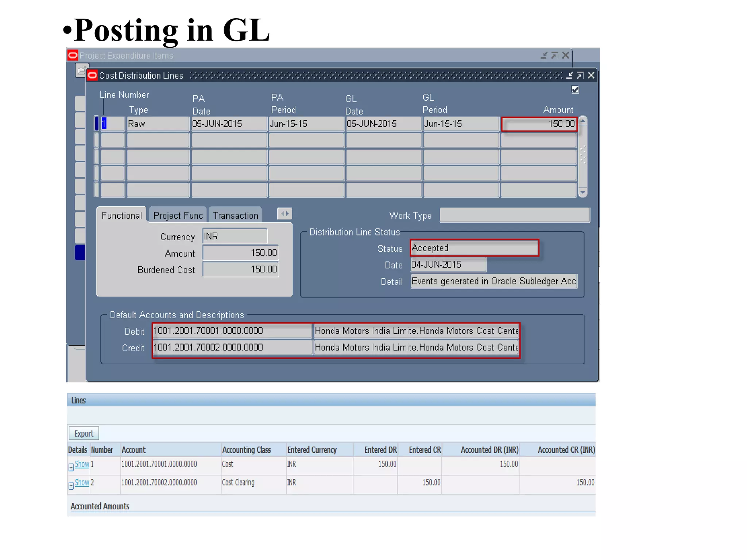Toggle the checkbox above the Amount column
This screenshot has width=747, height=560.
(x=575, y=90)
